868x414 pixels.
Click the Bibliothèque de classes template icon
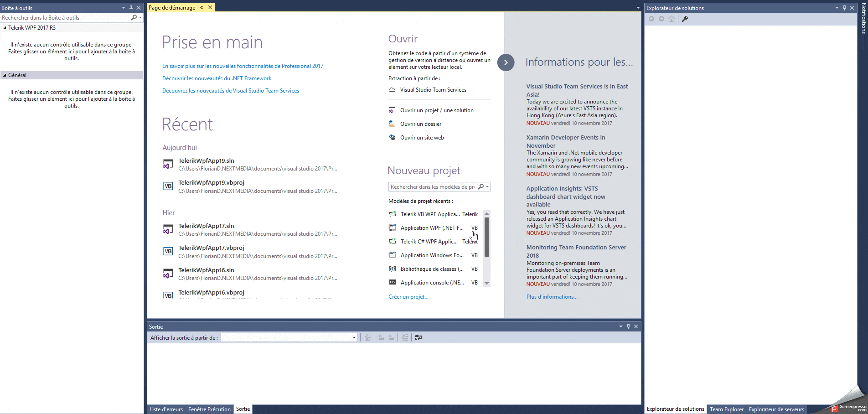(392, 269)
